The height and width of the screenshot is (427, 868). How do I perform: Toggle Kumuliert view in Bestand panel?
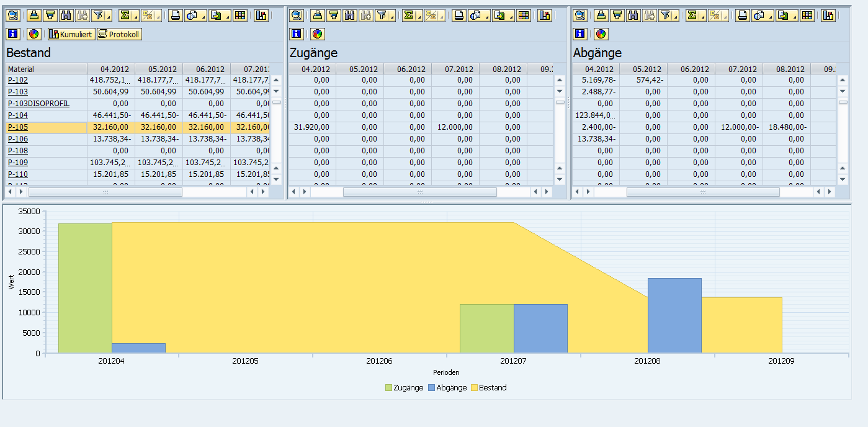[70, 34]
